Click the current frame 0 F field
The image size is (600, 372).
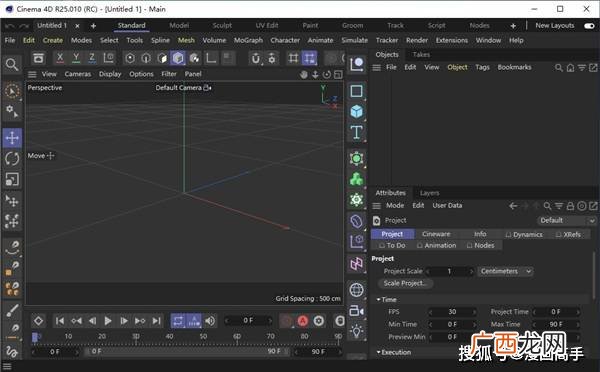[x=248, y=320]
